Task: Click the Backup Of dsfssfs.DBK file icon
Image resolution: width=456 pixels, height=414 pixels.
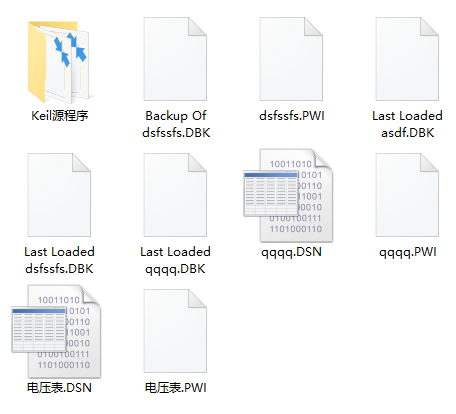Action: coord(175,59)
